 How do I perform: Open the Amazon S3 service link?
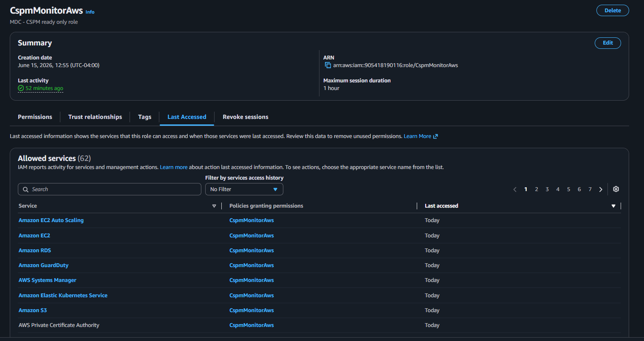[33, 310]
